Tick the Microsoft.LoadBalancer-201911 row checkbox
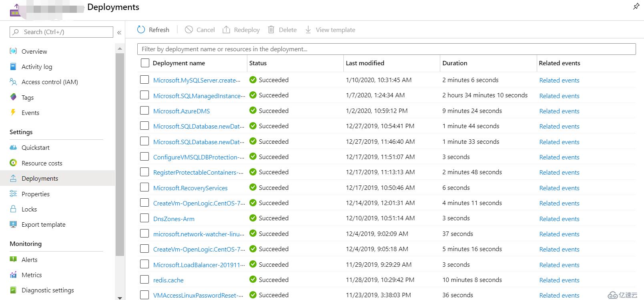 (144, 264)
